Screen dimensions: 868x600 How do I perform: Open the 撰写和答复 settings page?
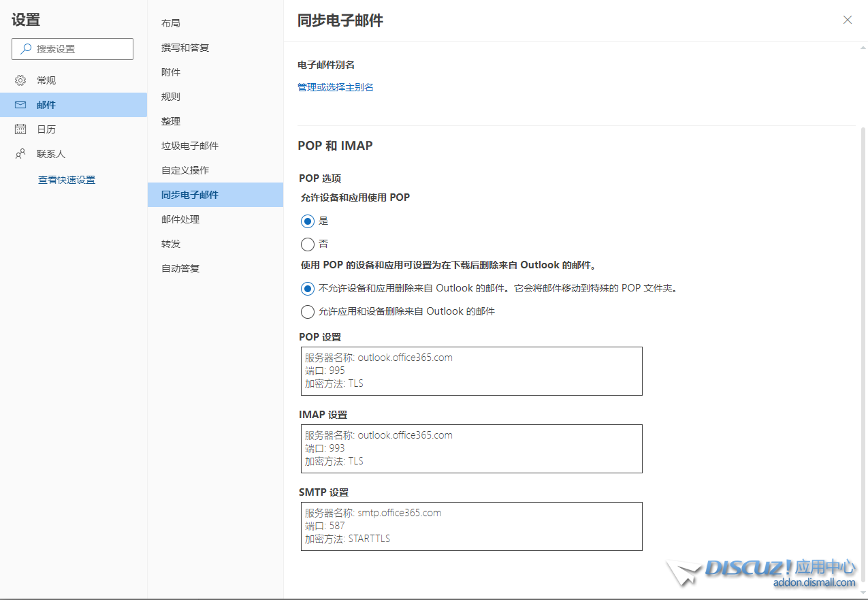tap(185, 48)
